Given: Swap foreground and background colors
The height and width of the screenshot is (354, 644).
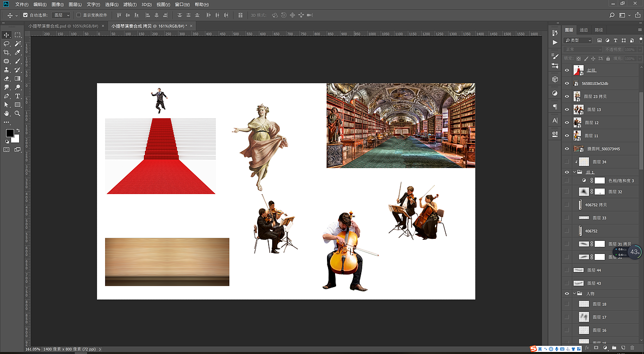Looking at the screenshot, I should (x=18, y=131).
